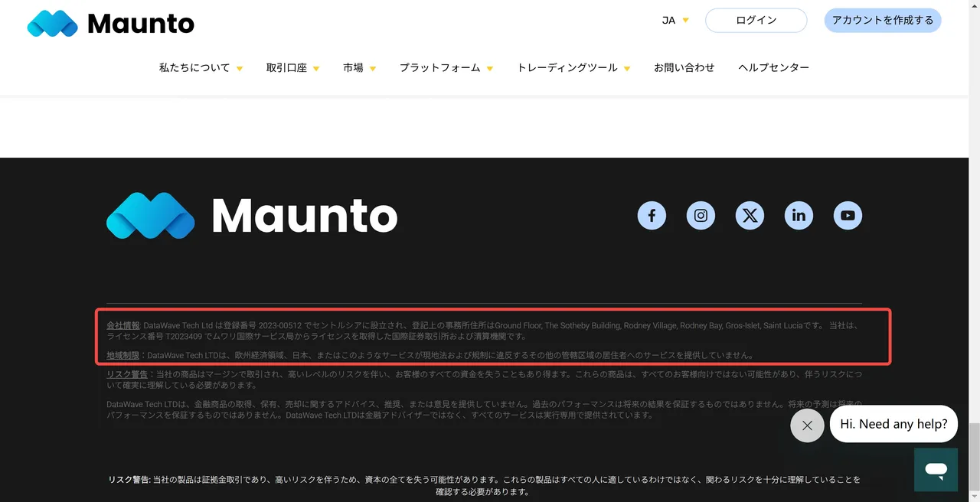
Task: Click the 'Hi. Need any help?' message
Action: tap(893, 424)
